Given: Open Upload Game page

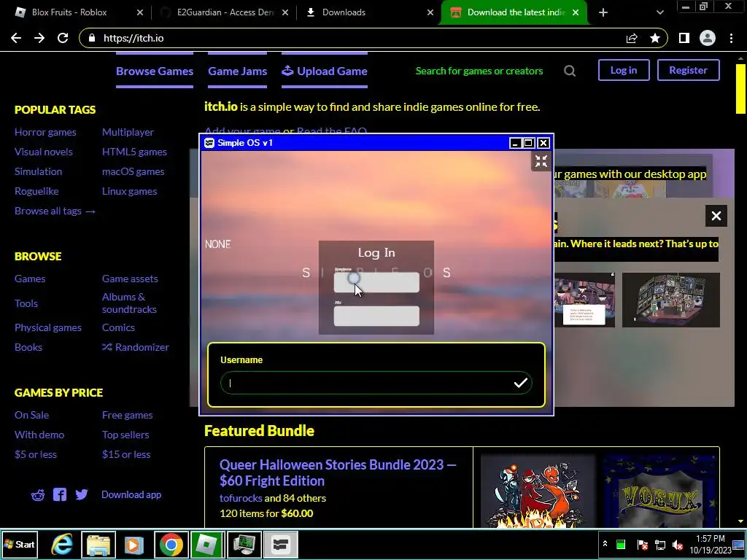Looking at the screenshot, I should (325, 71).
